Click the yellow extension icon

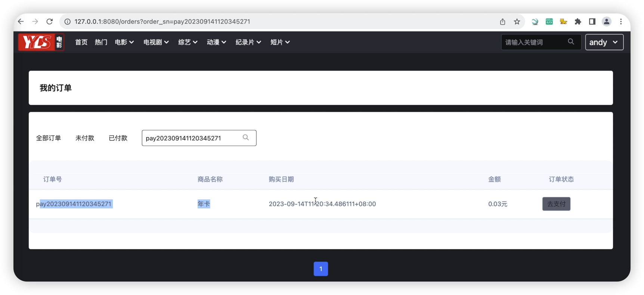click(563, 22)
